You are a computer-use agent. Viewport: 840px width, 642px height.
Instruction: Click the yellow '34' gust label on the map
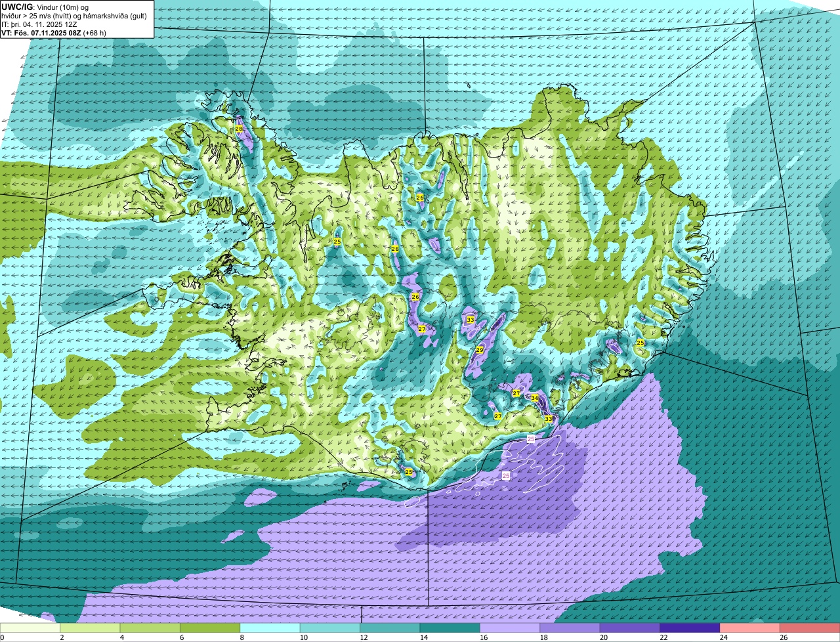[534, 398]
